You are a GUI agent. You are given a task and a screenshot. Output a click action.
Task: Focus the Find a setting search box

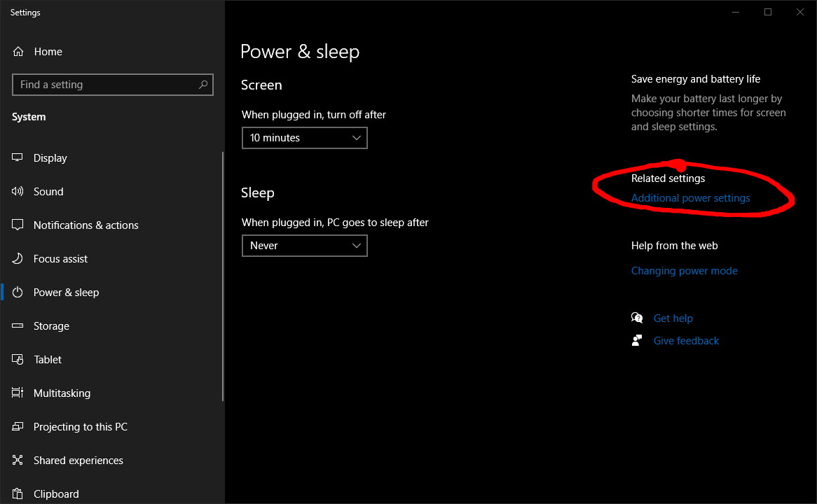[x=105, y=85]
